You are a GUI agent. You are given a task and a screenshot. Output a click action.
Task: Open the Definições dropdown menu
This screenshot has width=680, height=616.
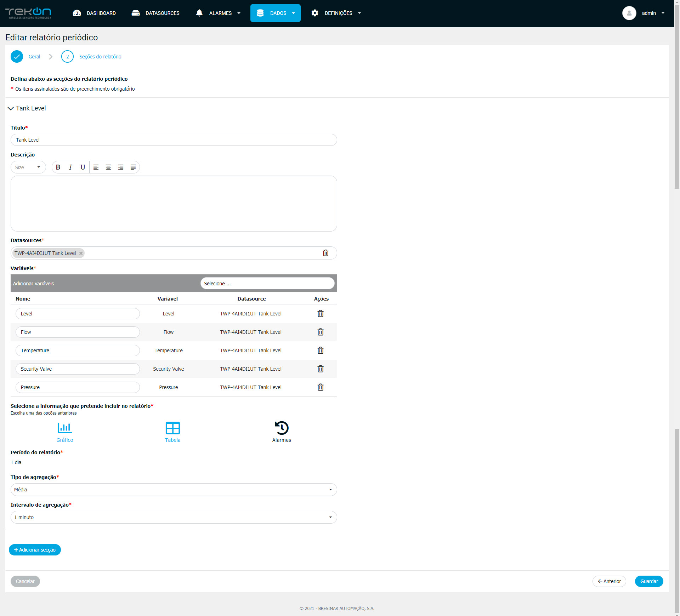click(336, 13)
